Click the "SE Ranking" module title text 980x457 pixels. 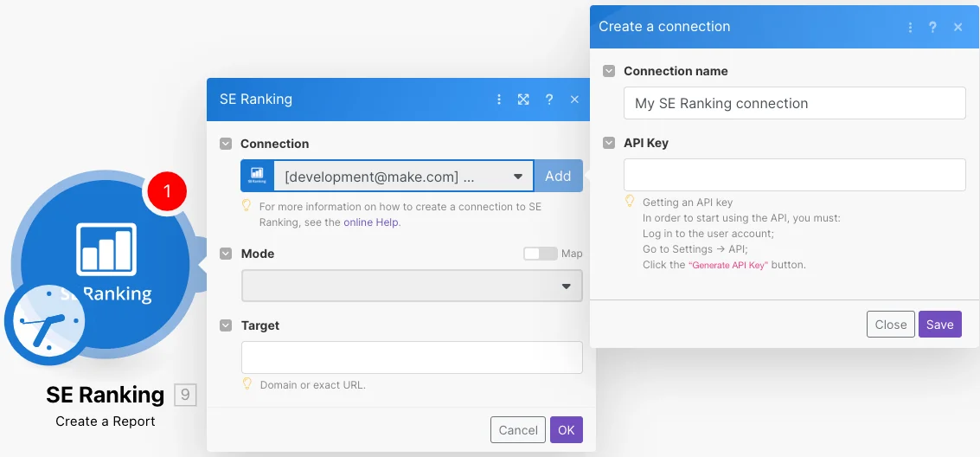pyautogui.click(x=105, y=395)
